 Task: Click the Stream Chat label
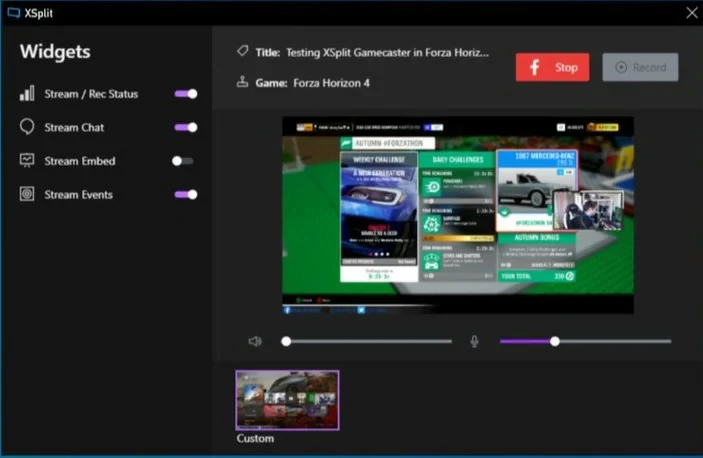click(x=74, y=127)
